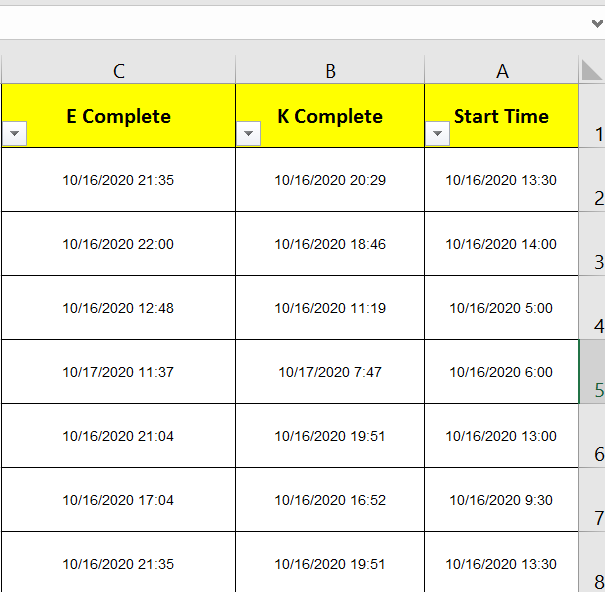Select cell with 10/16/2020 9:30

tap(502, 500)
